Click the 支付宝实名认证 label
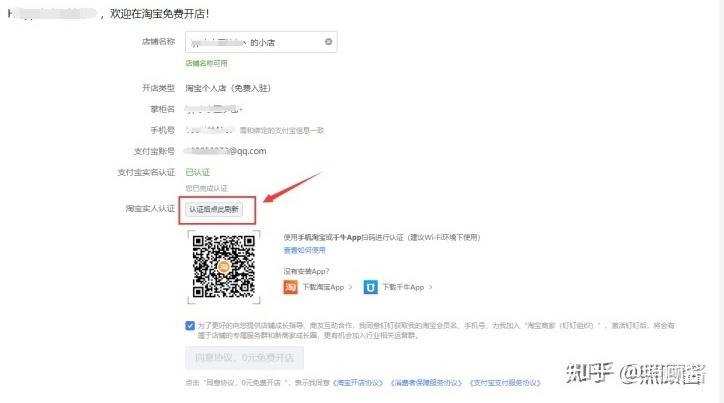724x403 pixels. pyautogui.click(x=146, y=172)
